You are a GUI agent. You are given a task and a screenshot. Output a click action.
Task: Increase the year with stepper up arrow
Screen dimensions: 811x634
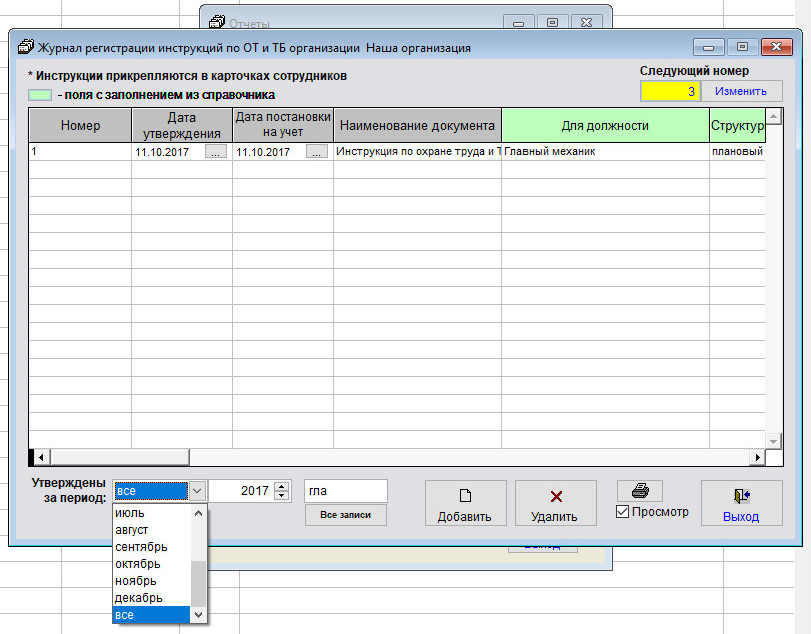(281, 486)
